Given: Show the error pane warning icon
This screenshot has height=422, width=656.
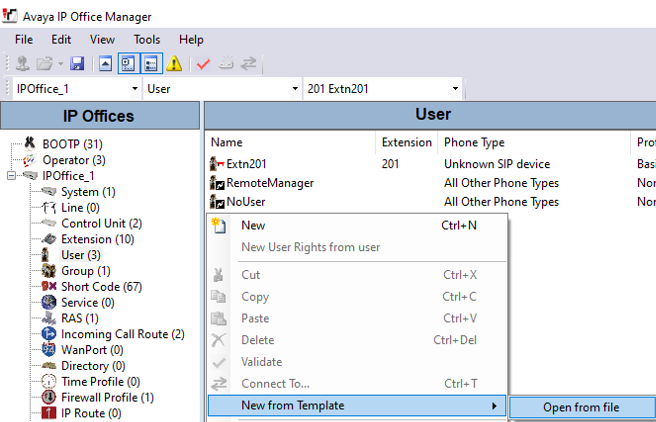Looking at the screenshot, I should tap(174, 64).
